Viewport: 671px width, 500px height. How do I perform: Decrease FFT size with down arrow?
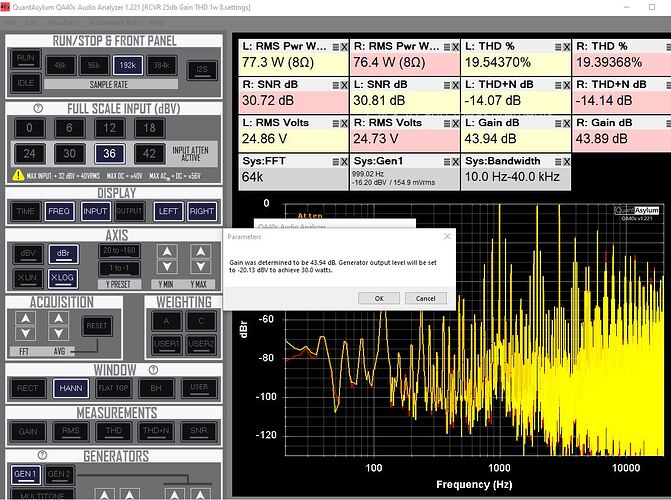[25, 333]
